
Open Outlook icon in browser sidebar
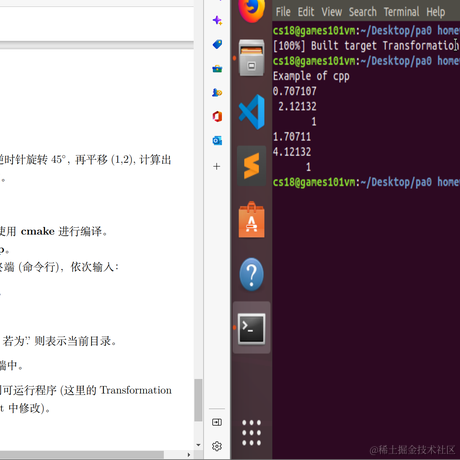[217, 141]
